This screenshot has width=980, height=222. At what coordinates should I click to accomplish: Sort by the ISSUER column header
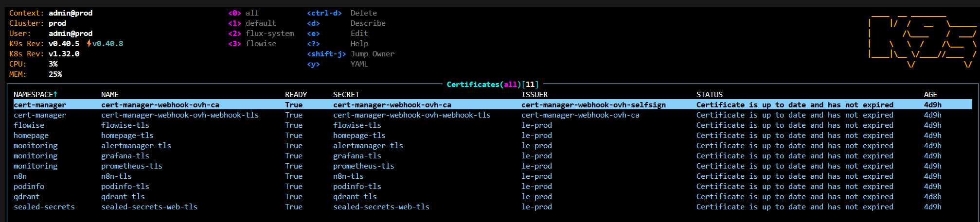pos(535,95)
